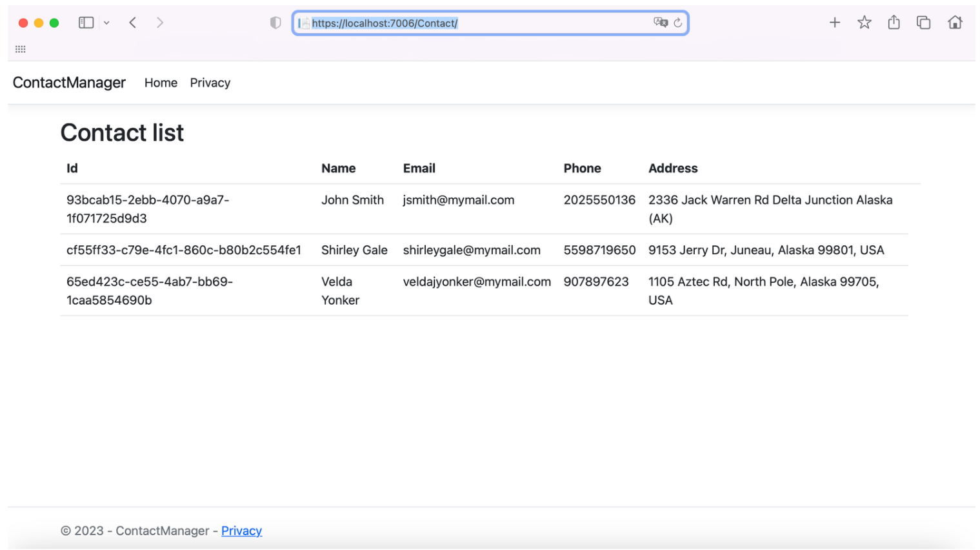Select the Jack Warren Rd address cell
The height and width of the screenshot is (550, 980).
[x=770, y=209]
